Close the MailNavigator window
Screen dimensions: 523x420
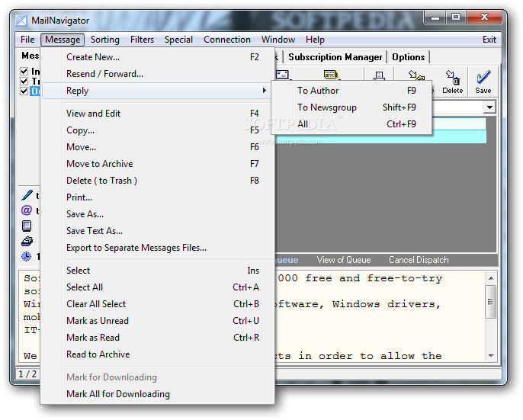pos(484,17)
